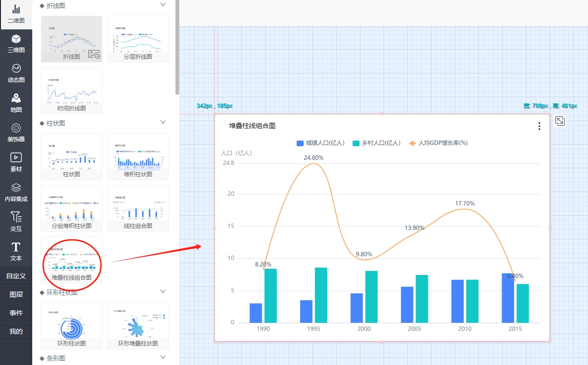The width and height of the screenshot is (588, 365).
Task: Click the chart's three-dot more options menu
Action: (x=539, y=126)
